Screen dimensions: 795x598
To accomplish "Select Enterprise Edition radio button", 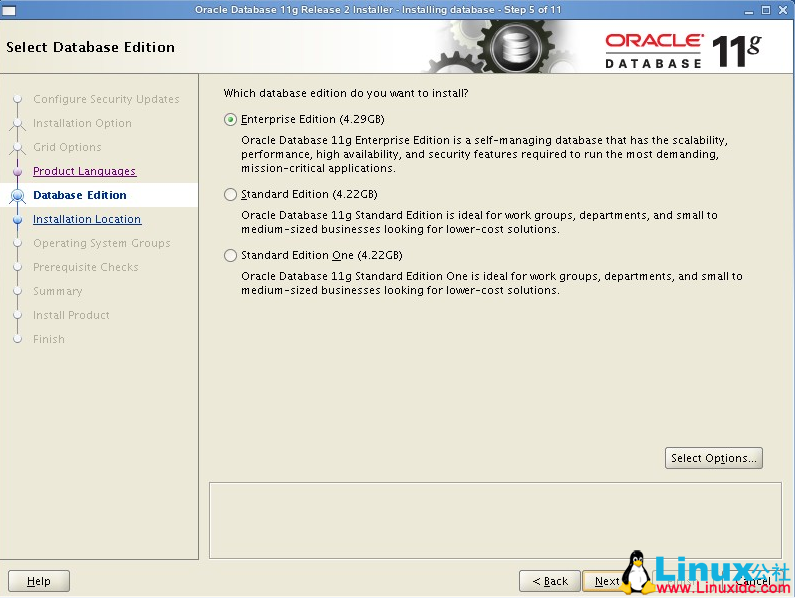I will coord(231,120).
